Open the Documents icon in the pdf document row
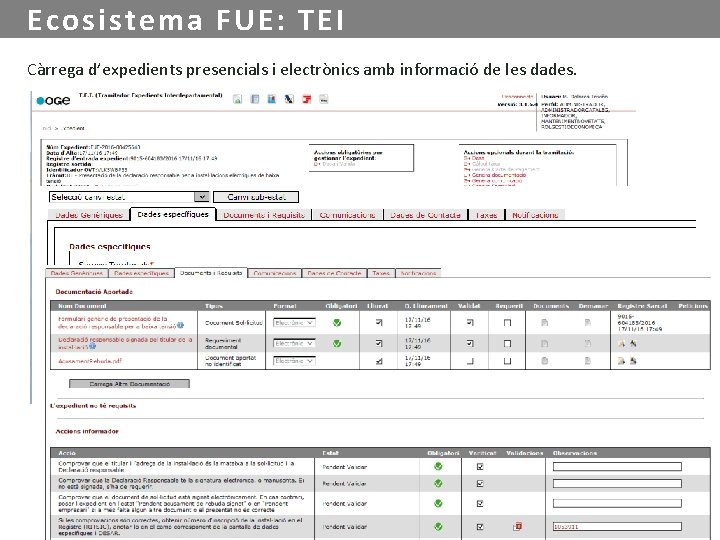 click(x=545, y=361)
